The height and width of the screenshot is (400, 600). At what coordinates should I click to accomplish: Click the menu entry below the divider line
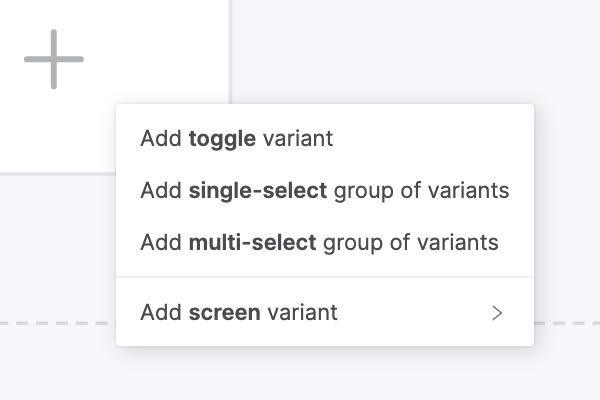coord(239,312)
